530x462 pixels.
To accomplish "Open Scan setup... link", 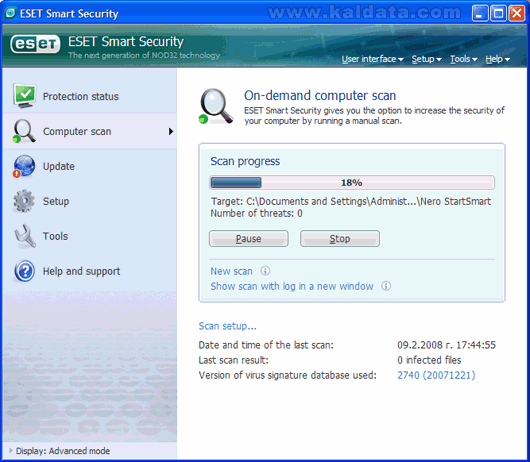I will coord(227,326).
